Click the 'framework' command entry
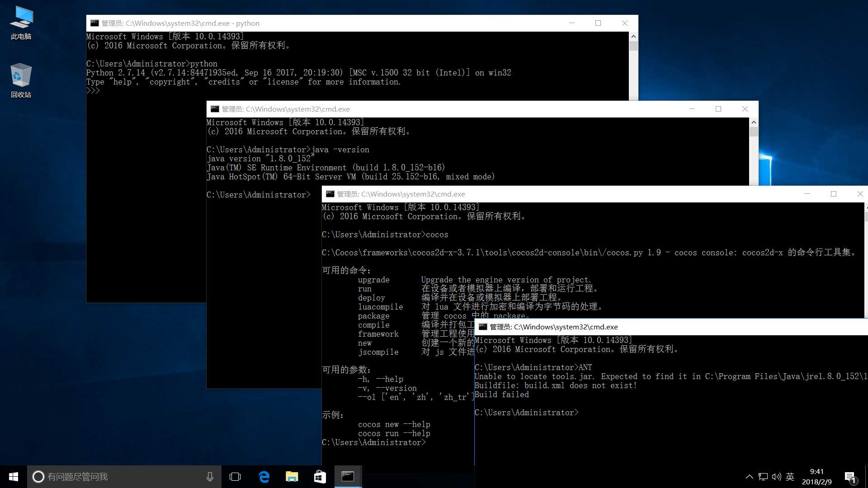 tap(378, 334)
